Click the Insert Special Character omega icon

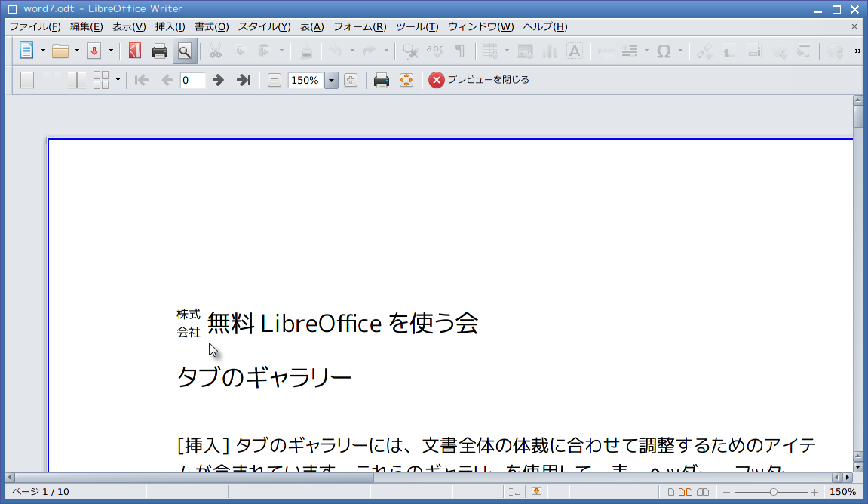click(664, 51)
